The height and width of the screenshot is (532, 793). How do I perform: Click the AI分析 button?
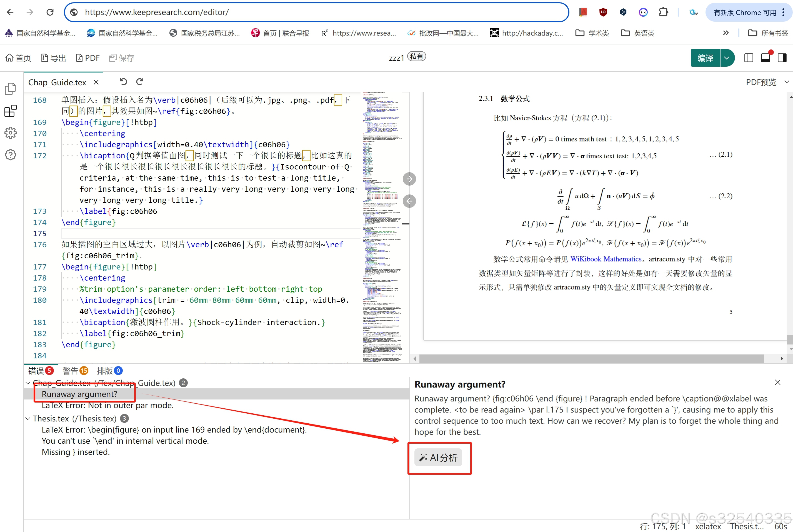point(438,458)
